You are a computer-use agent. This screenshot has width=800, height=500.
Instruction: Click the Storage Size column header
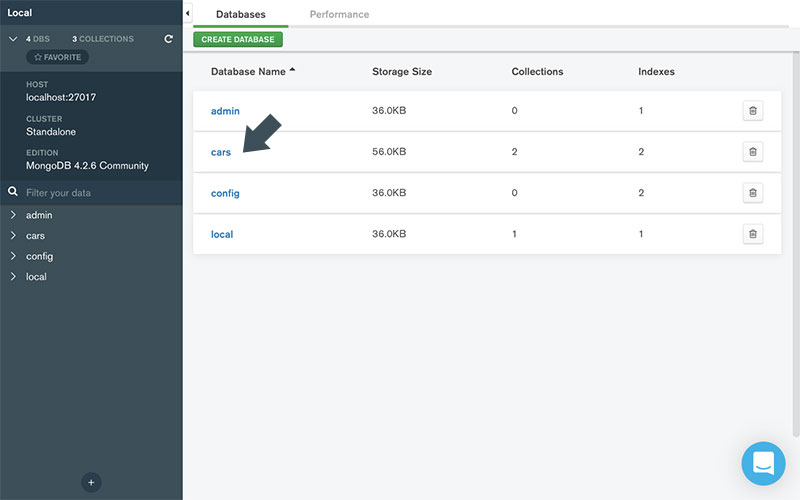tap(402, 71)
